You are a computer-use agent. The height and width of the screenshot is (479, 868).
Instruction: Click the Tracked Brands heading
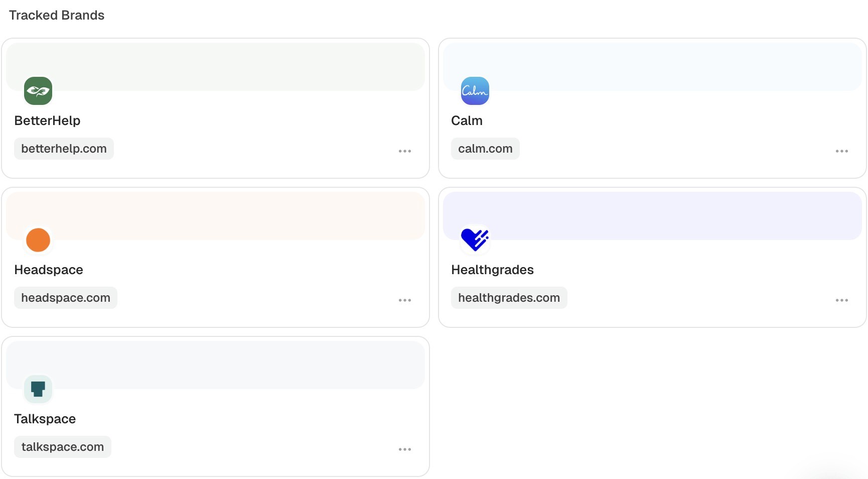[57, 15]
